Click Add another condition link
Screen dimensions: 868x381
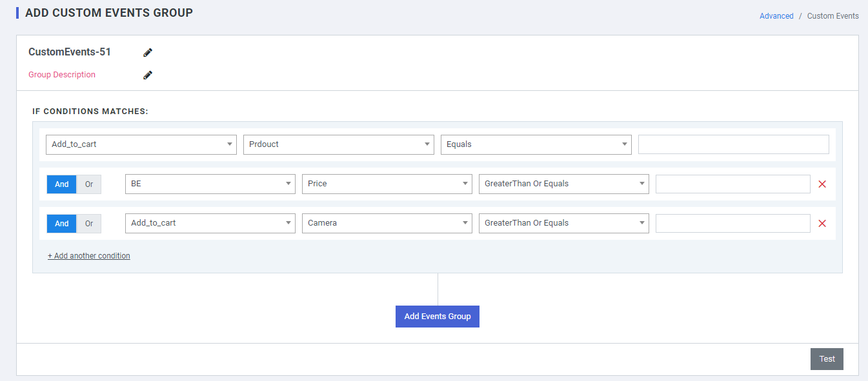pos(89,256)
